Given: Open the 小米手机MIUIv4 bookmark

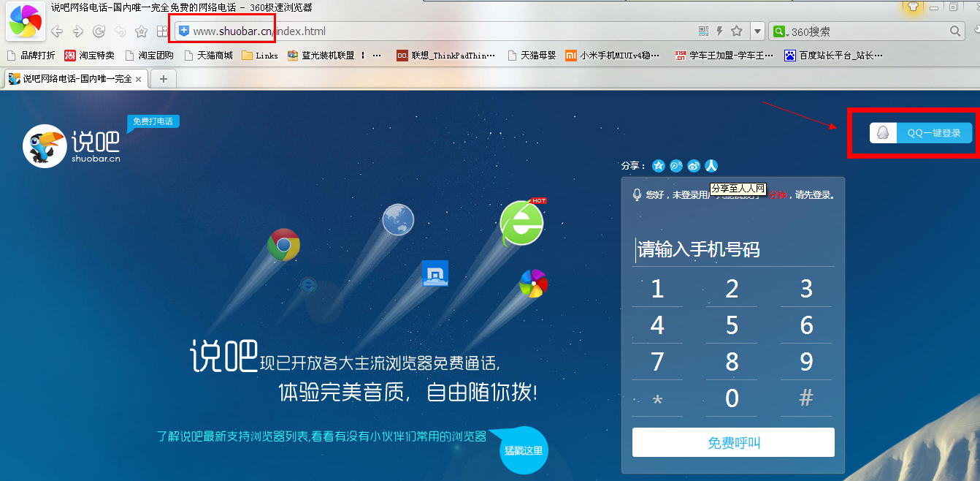Looking at the screenshot, I should coord(612,55).
